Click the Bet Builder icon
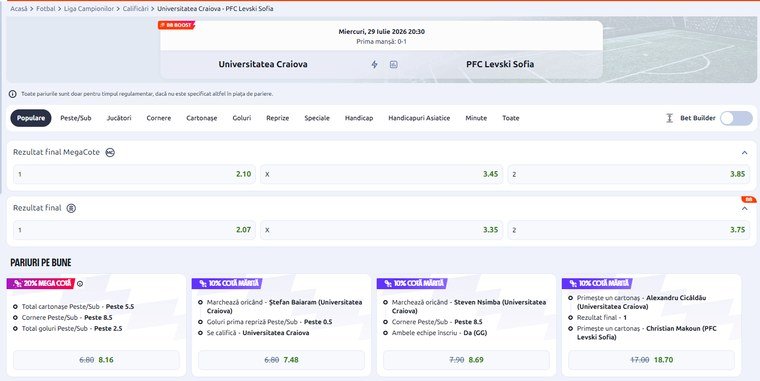 (x=669, y=118)
